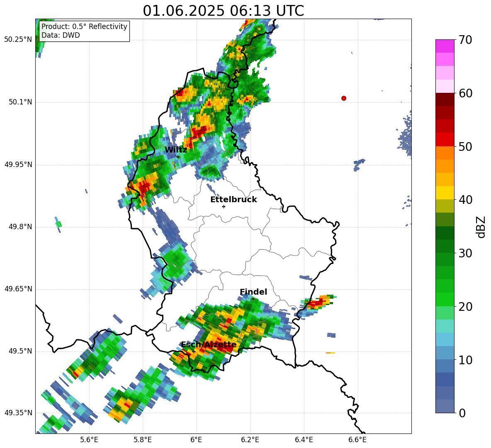This screenshot has width=491, height=448.
Task: Click the 5.6°E longitude label
Action: (x=89, y=440)
